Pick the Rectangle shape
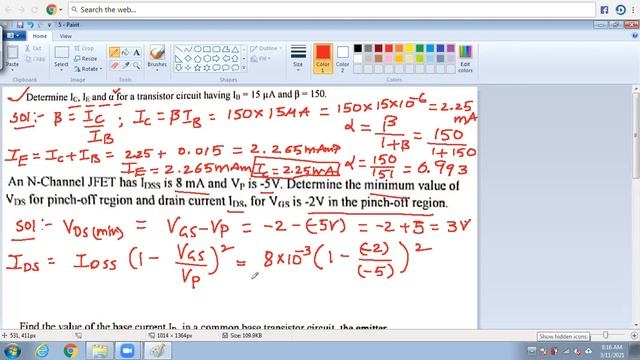Viewport: 640px width, 360px height. [207, 49]
